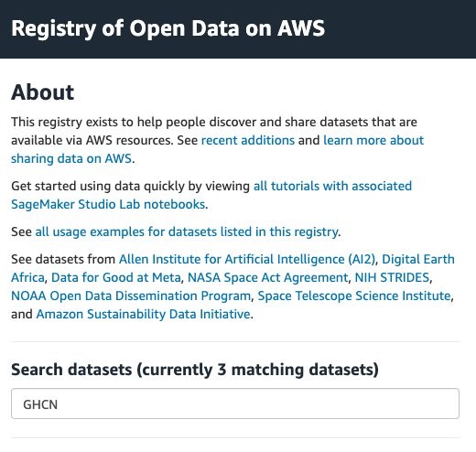Open all usage examples for datasets link

coord(187,231)
